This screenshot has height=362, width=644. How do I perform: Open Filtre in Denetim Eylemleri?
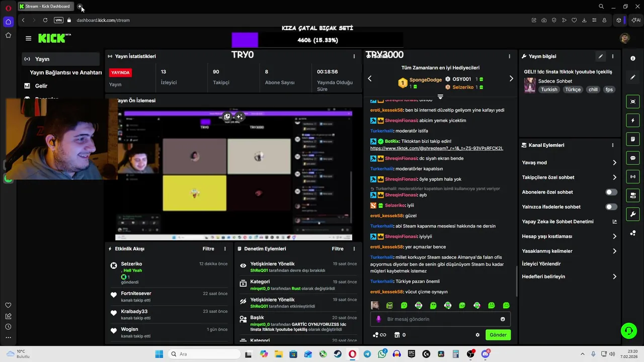tap(338, 248)
